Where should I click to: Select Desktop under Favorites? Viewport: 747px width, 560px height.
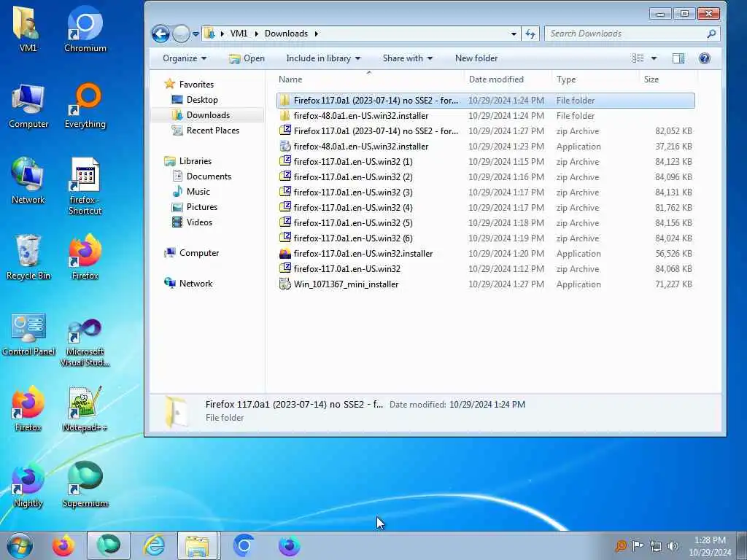tap(202, 99)
